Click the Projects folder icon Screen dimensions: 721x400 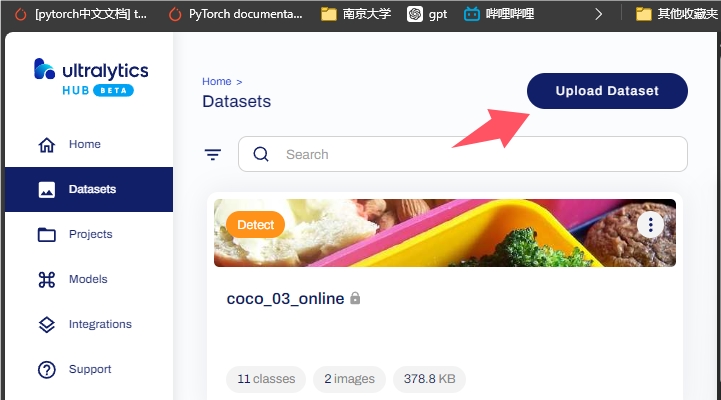(46, 235)
